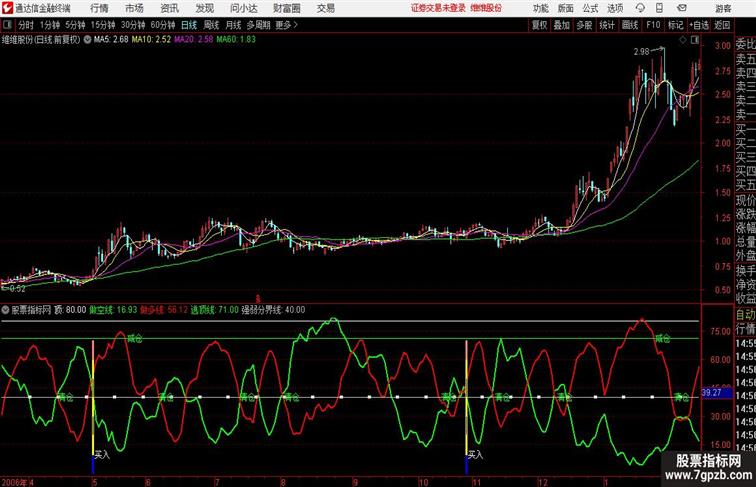Open the F10 company info button

[x=653, y=25]
